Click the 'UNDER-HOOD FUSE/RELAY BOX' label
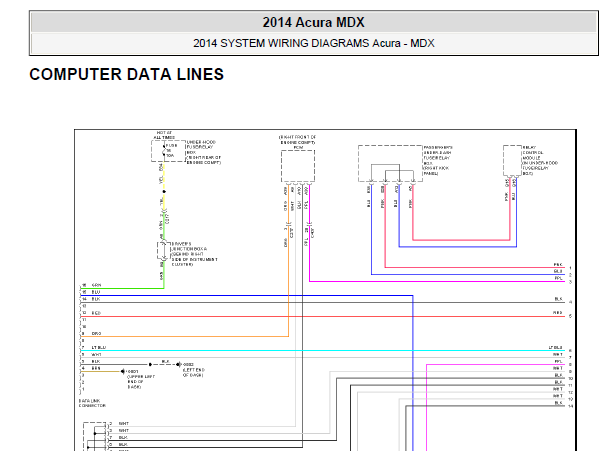Image resolution: width=603 pixels, height=451 pixels. click(203, 152)
